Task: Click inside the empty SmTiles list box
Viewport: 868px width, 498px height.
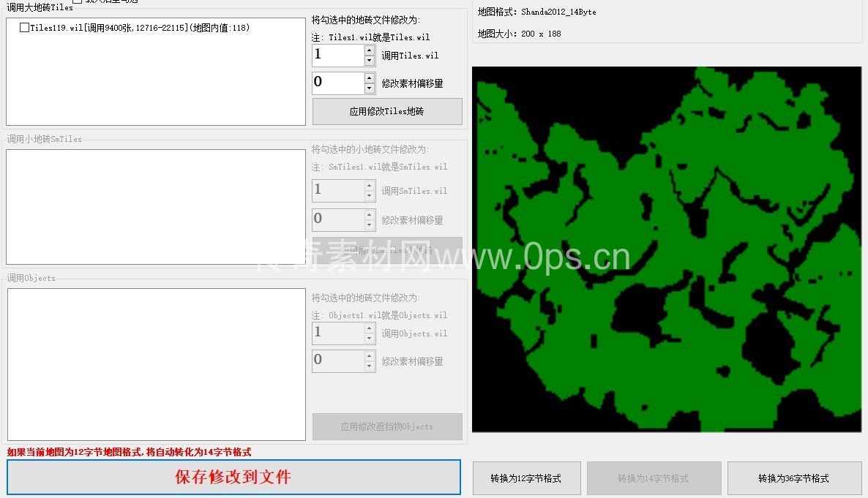Action: pos(155,207)
